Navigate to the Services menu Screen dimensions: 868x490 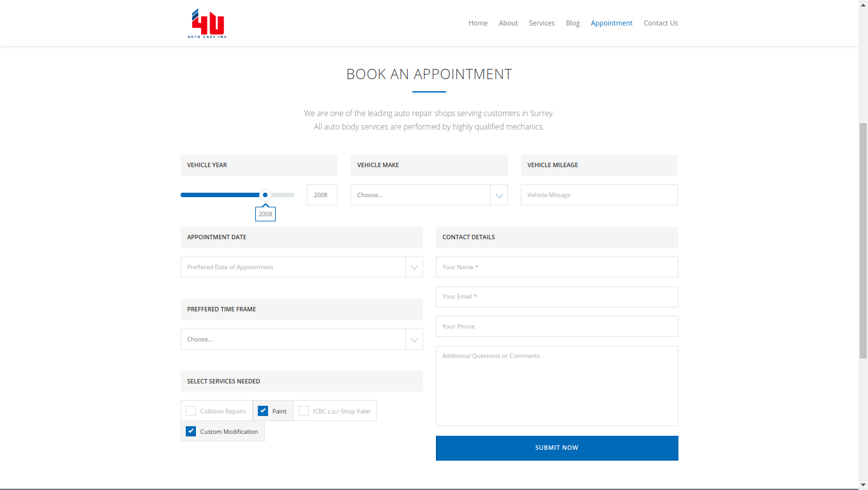point(542,23)
